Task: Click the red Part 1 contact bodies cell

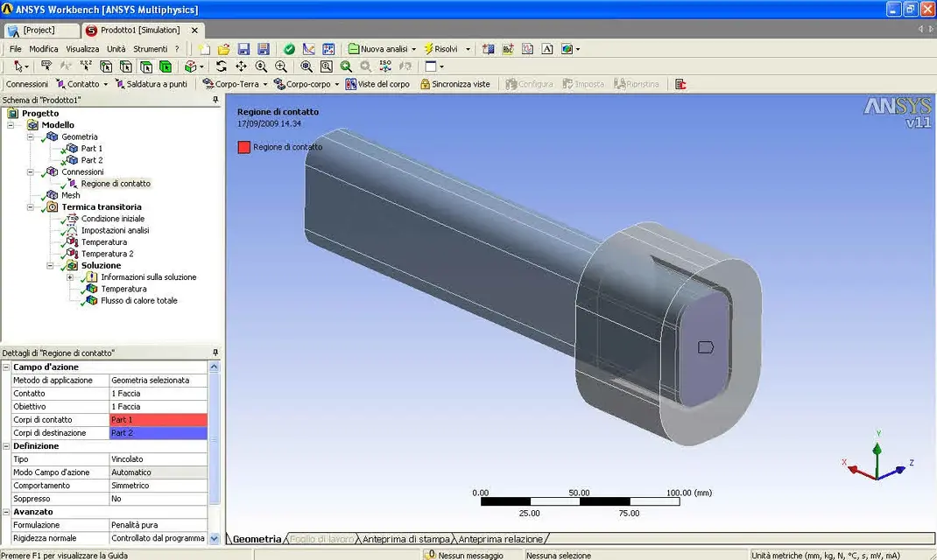Action: point(159,420)
